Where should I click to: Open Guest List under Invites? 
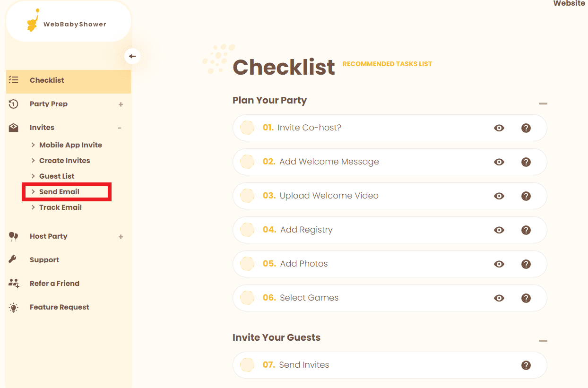point(57,176)
